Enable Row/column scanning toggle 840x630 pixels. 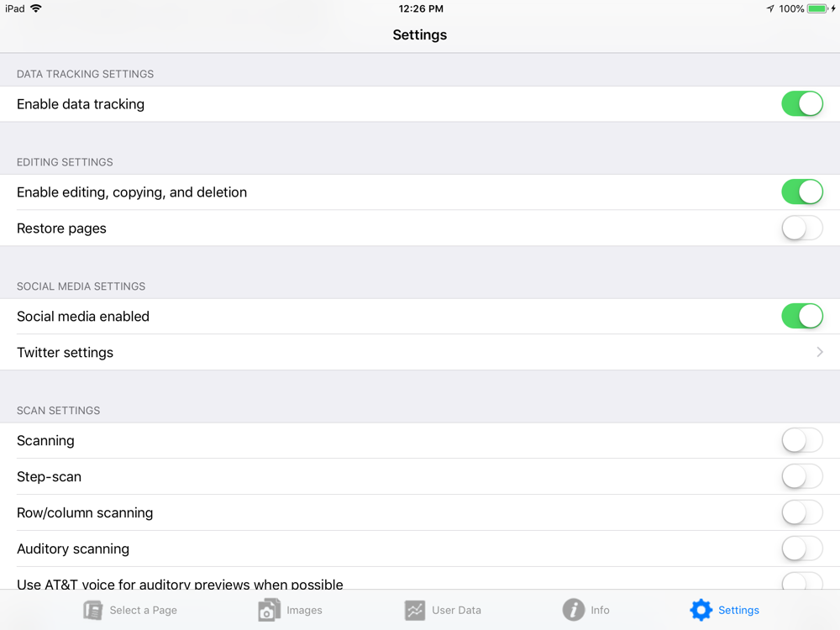coord(802,512)
